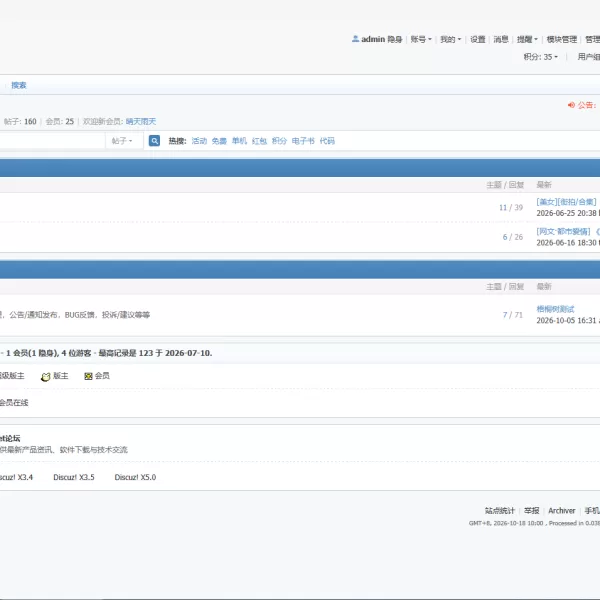This screenshot has height=600, width=600.
Task: Click hot search keyword 红包
Action: click(x=259, y=141)
